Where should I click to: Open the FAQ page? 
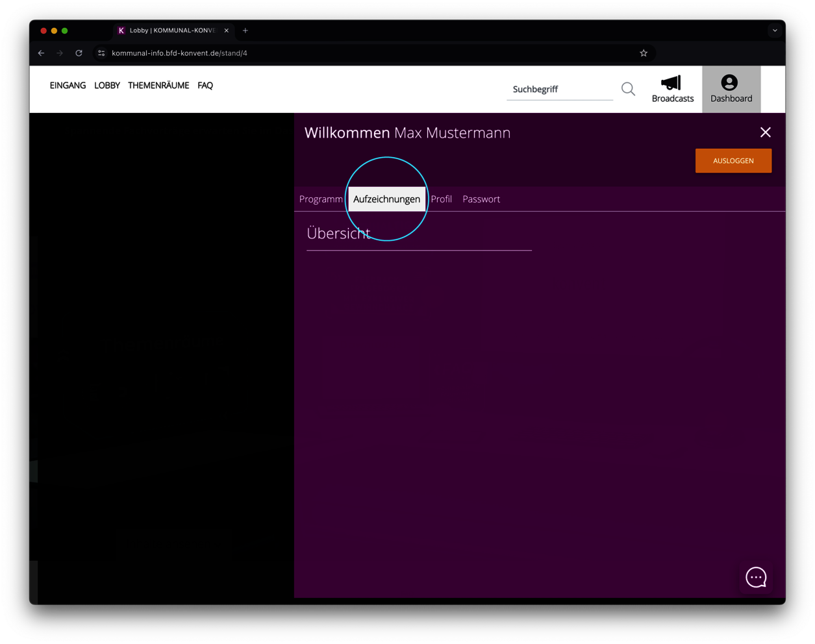(205, 86)
